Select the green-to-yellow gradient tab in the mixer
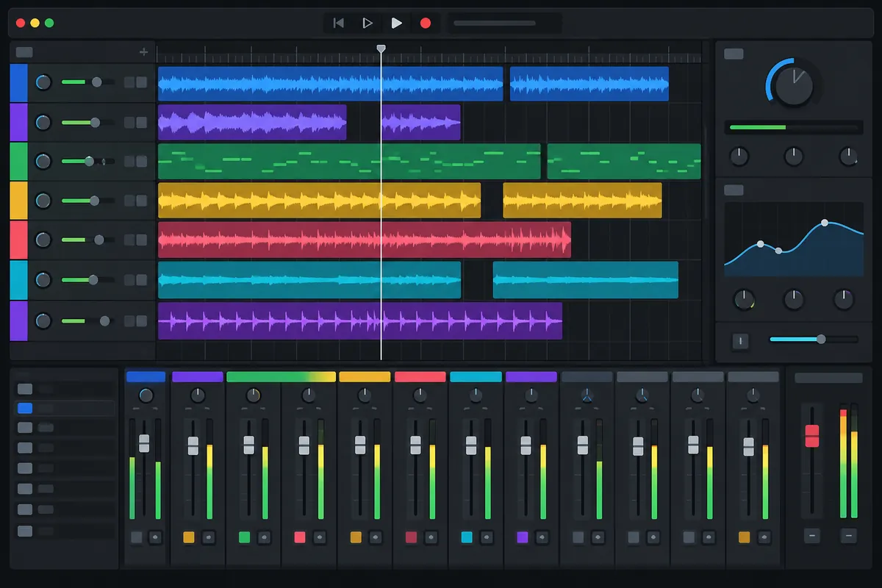This screenshot has height=588, width=882. (281, 377)
